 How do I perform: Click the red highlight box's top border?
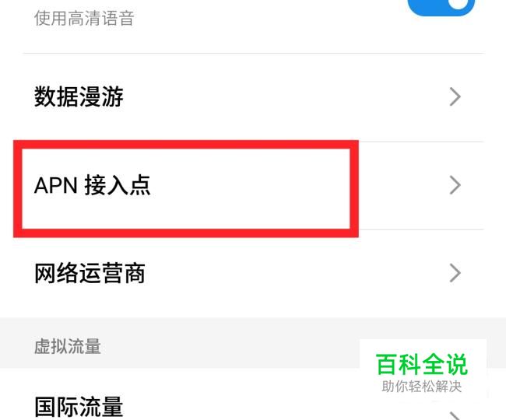(186, 145)
